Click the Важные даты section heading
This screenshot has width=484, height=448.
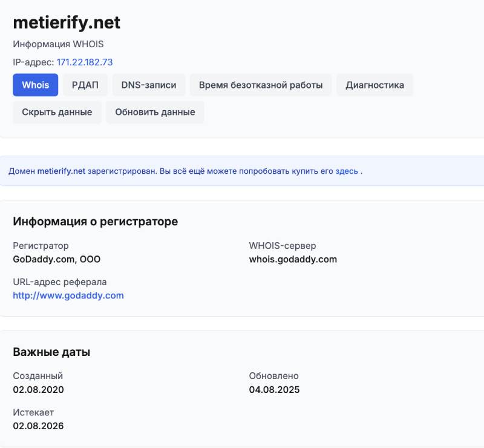point(52,351)
